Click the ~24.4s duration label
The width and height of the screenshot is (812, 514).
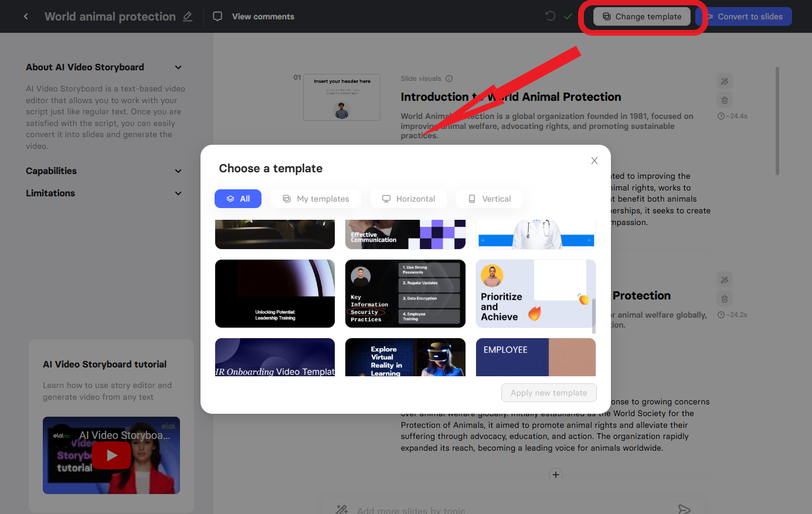click(x=733, y=116)
